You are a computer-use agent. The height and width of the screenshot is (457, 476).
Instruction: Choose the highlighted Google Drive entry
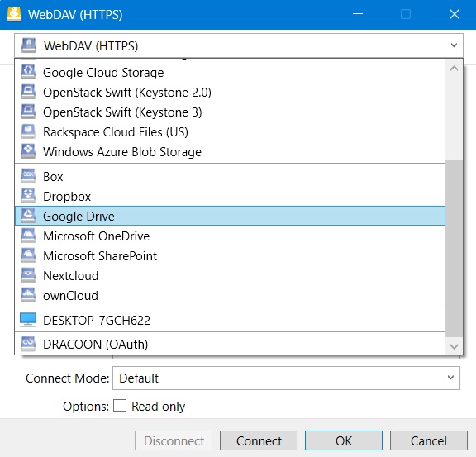point(230,216)
